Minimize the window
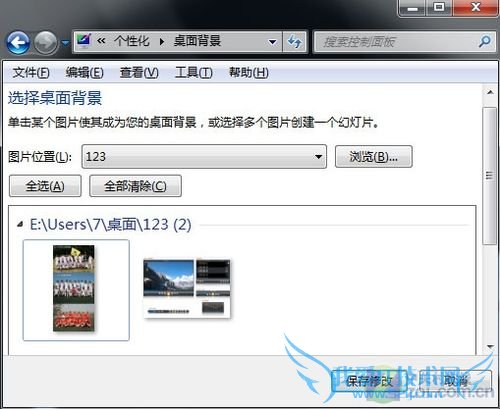 [412, 7]
